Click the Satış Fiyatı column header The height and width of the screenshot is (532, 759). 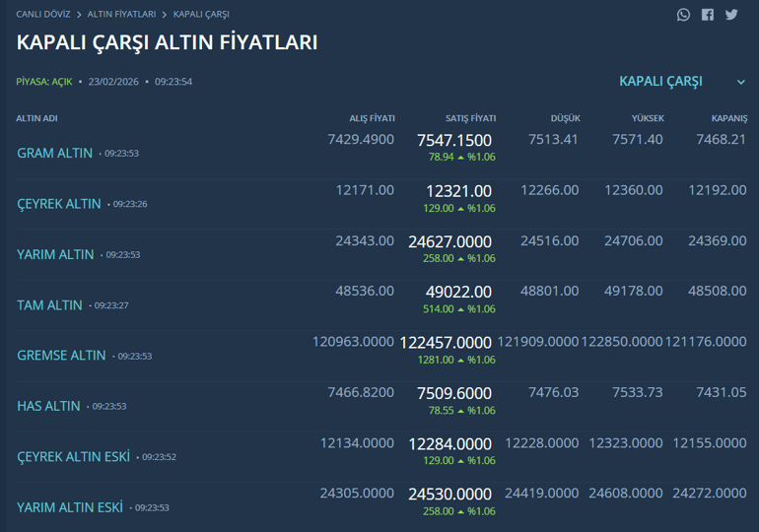(x=470, y=118)
